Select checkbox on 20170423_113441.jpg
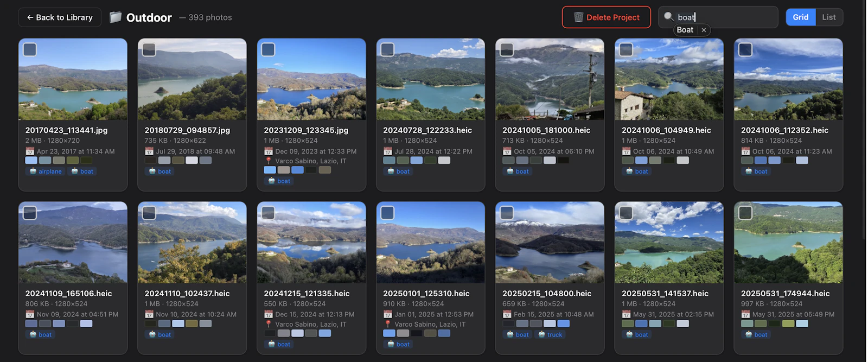 click(30, 50)
